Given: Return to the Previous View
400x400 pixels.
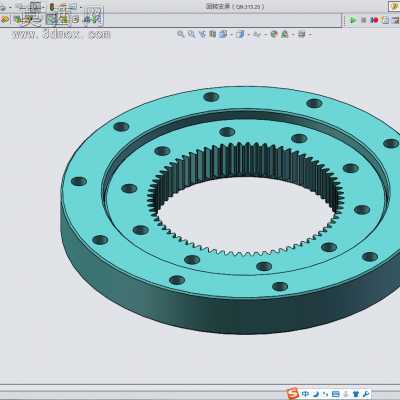Looking at the screenshot, I should (x=202, y=34).
